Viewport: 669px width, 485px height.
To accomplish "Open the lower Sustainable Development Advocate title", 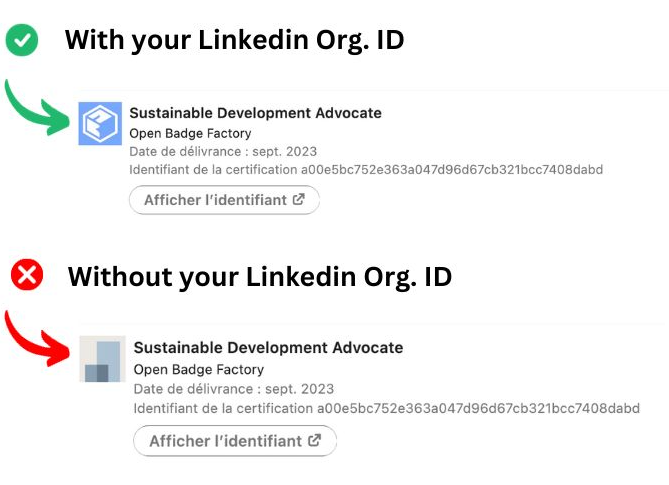I will coord(268,348).
